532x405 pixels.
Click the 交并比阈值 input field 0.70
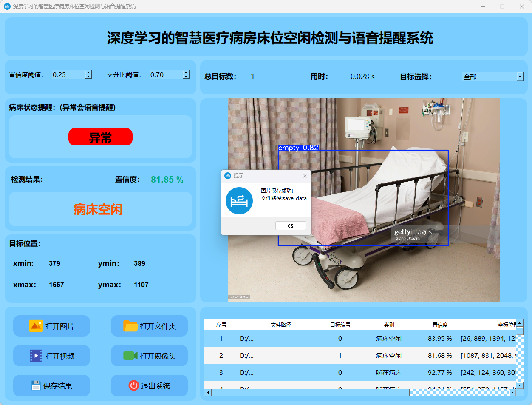[166, 74]
